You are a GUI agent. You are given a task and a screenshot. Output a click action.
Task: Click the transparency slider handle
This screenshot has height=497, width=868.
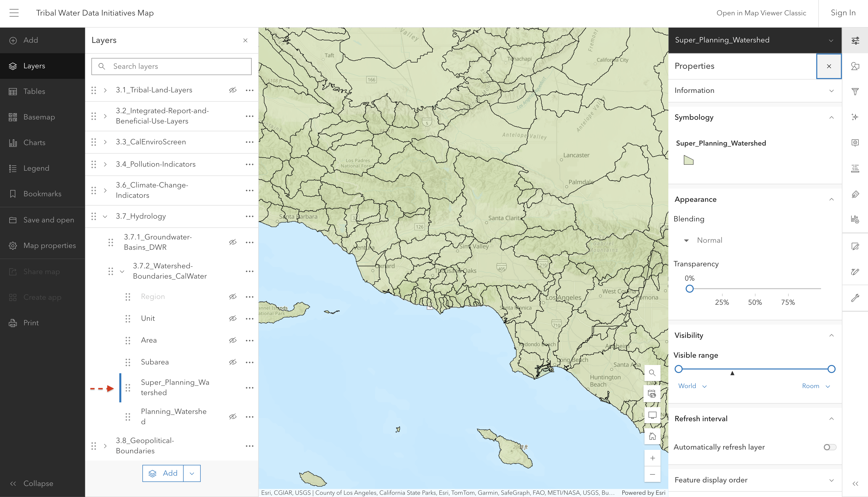(689, 289)
